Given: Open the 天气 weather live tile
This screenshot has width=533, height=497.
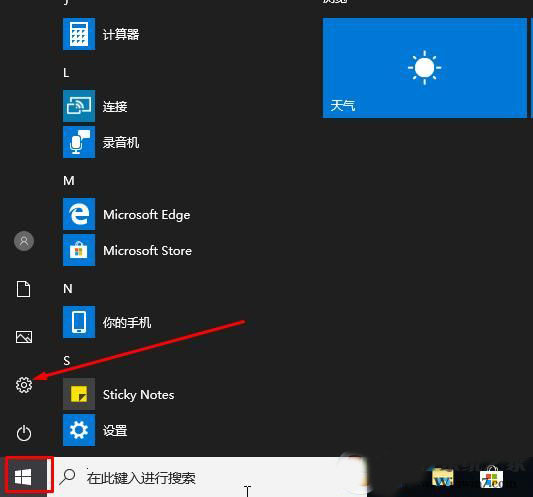Looking at the screenshot, I should (x=425, y=68).
